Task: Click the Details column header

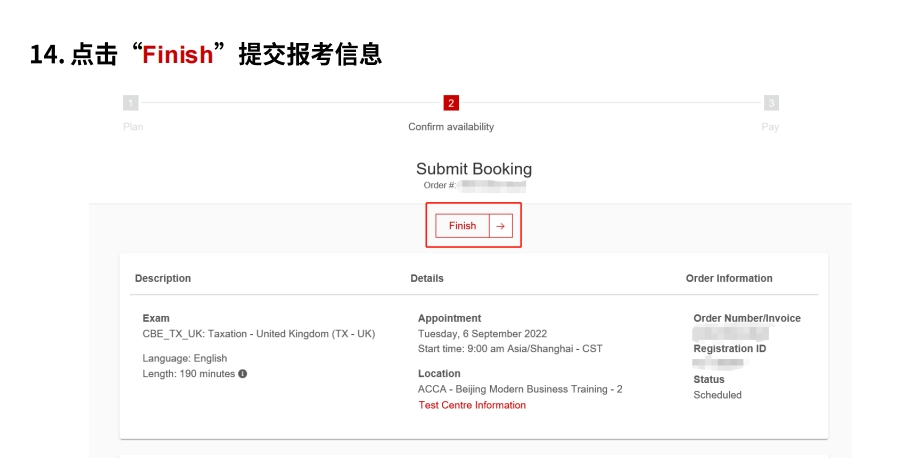Action: [x=427, y=278]
